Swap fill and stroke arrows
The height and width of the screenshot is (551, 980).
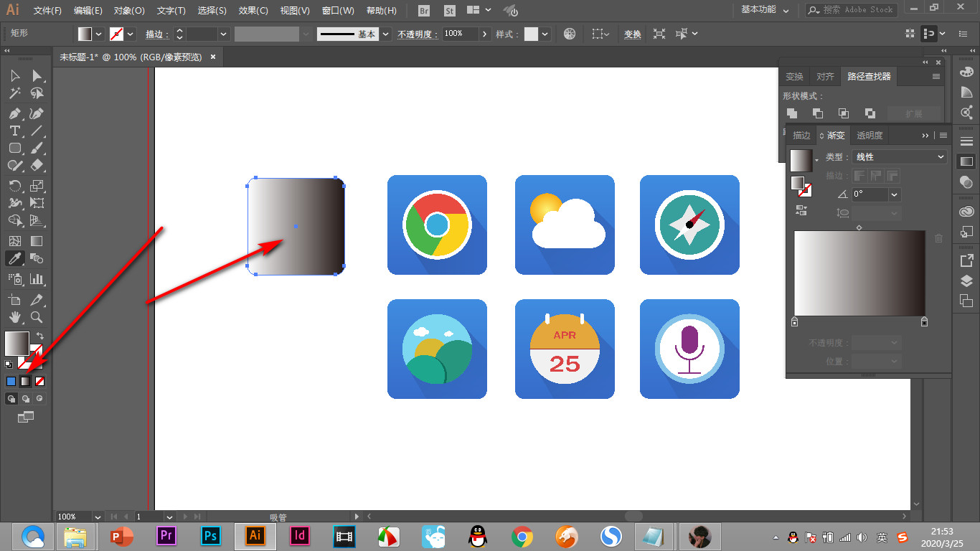[x=40, y=336]
